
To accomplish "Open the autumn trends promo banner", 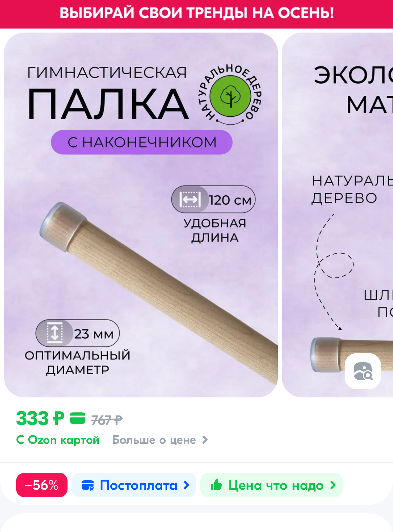I will click(196, 14).
